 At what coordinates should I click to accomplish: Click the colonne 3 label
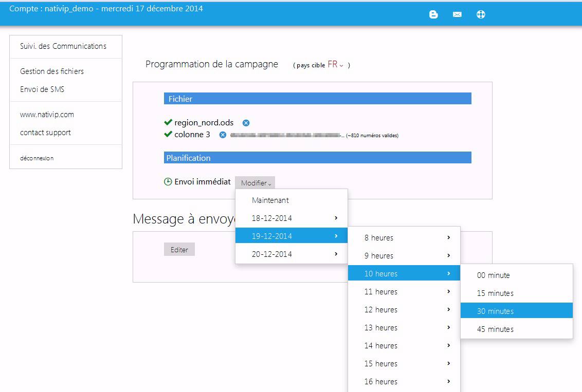[x=192, y=135]
